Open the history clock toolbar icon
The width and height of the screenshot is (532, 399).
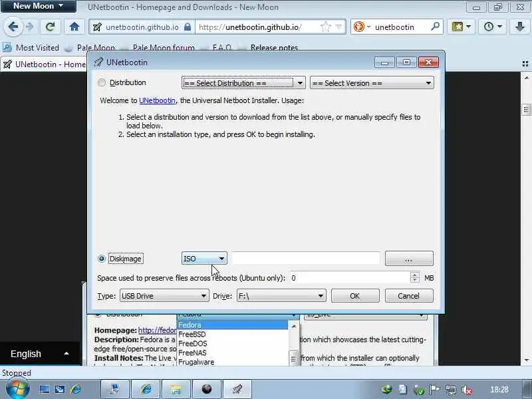click(x=492, y=27)
